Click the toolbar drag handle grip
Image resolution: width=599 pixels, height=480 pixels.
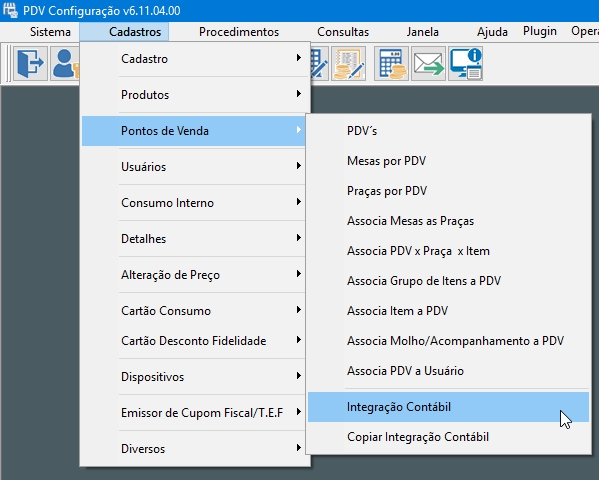pyautogui.click(x=7, y=63)
